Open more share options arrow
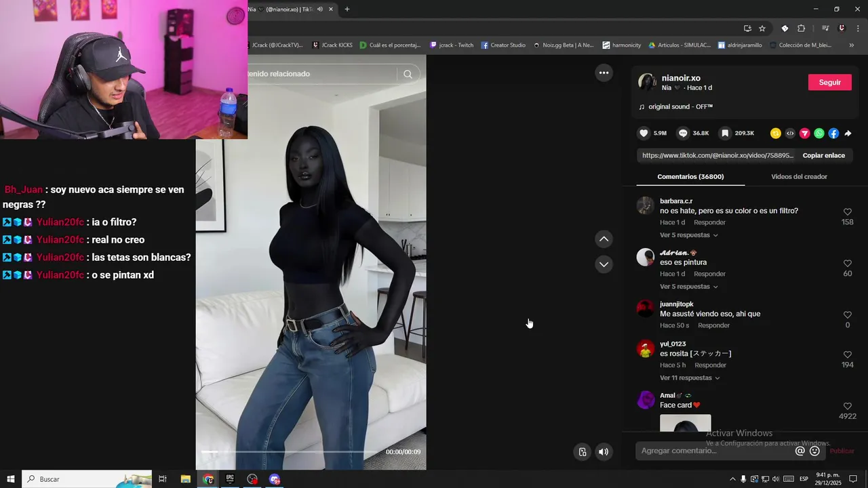This screenshot has width=868, height=488. 848,134
